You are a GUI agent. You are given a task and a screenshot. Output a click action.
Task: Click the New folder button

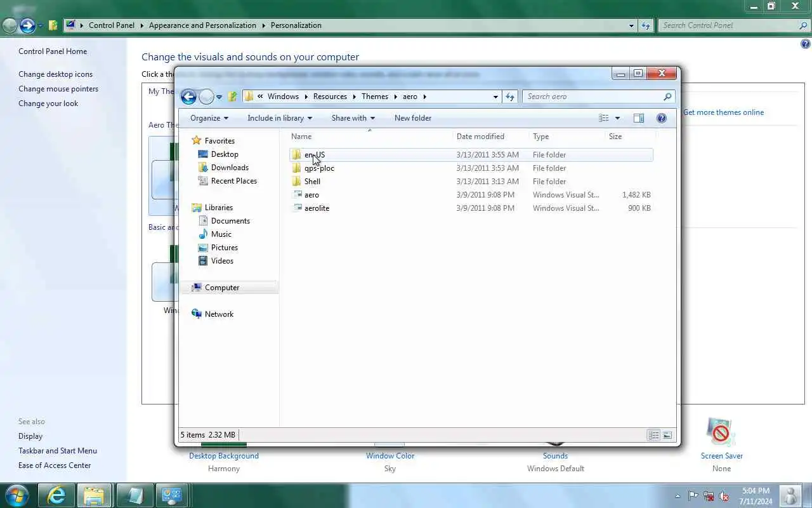click(x=413, y=118)
